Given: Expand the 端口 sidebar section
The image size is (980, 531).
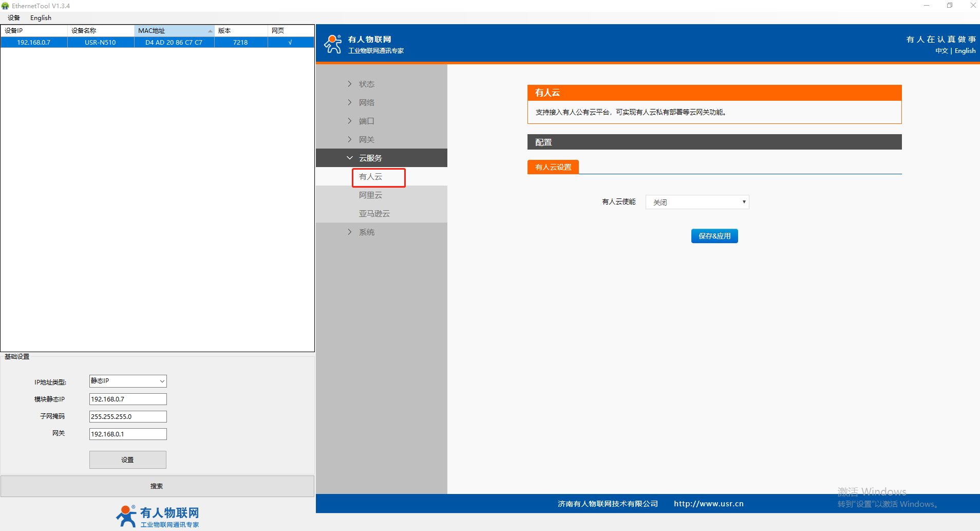Looking at the screenshot, I should point(366,121).
